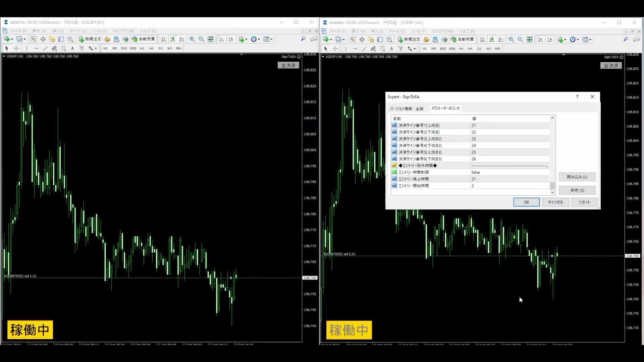Select horizontal line tool in right window
Image resolution: width=644 pixels, height=362 pixels.
pos(355,49)
